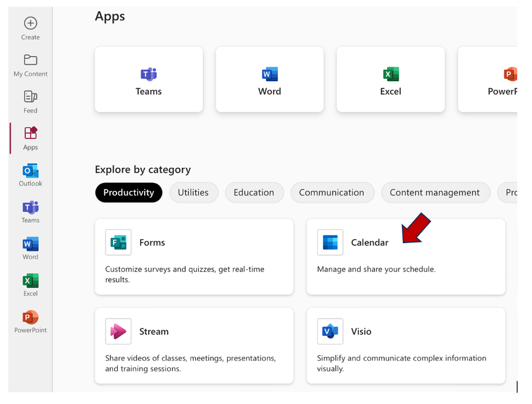Open the Visio title link

[361, 332]
